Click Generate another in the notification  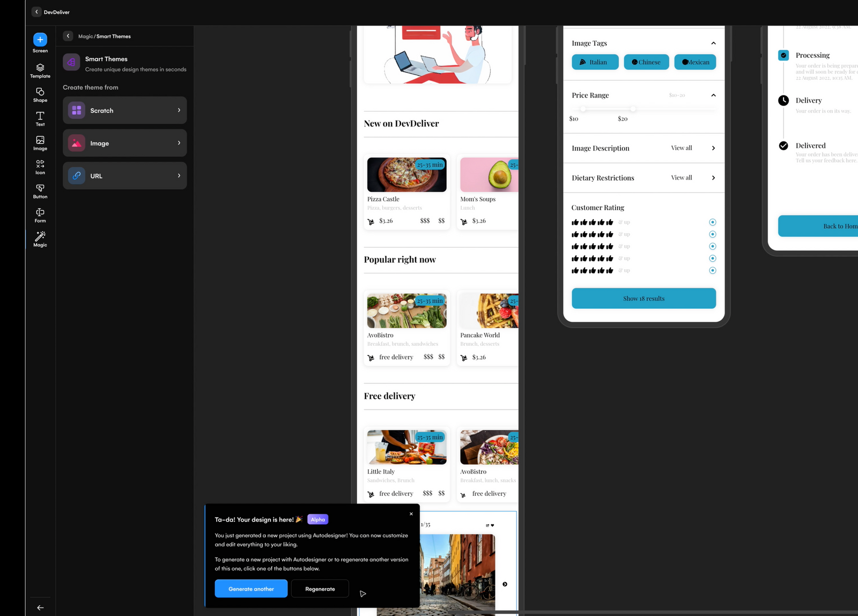[x=250, y=588]
